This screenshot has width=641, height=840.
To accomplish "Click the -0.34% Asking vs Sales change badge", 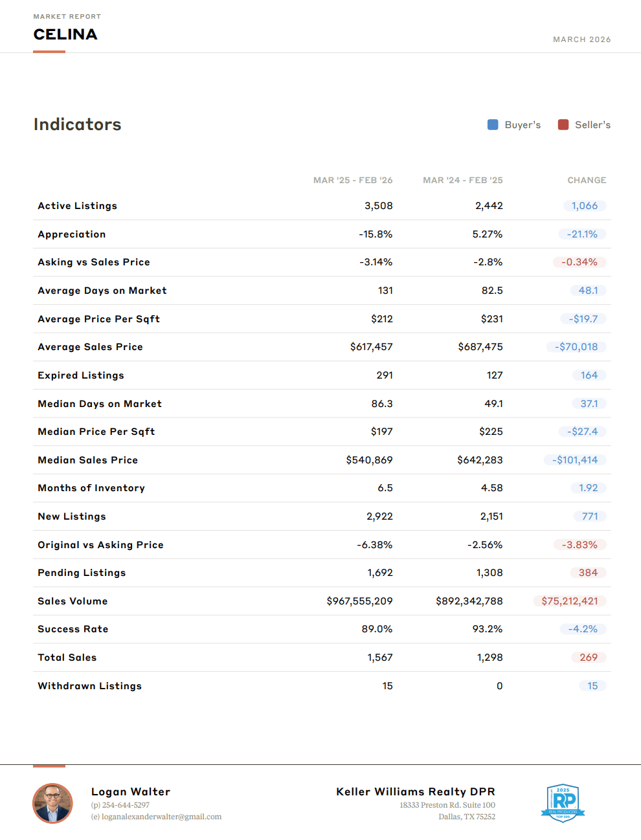I will pos(579,262).
